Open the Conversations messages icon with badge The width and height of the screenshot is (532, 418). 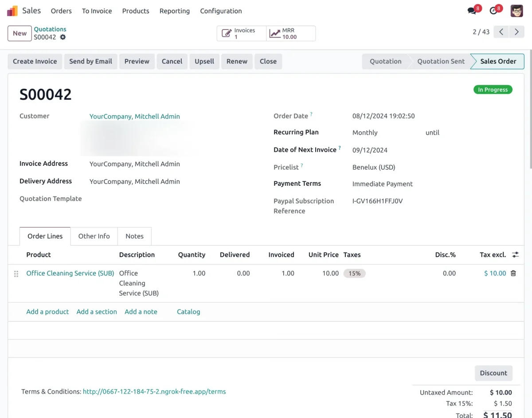tap(471, 11)
